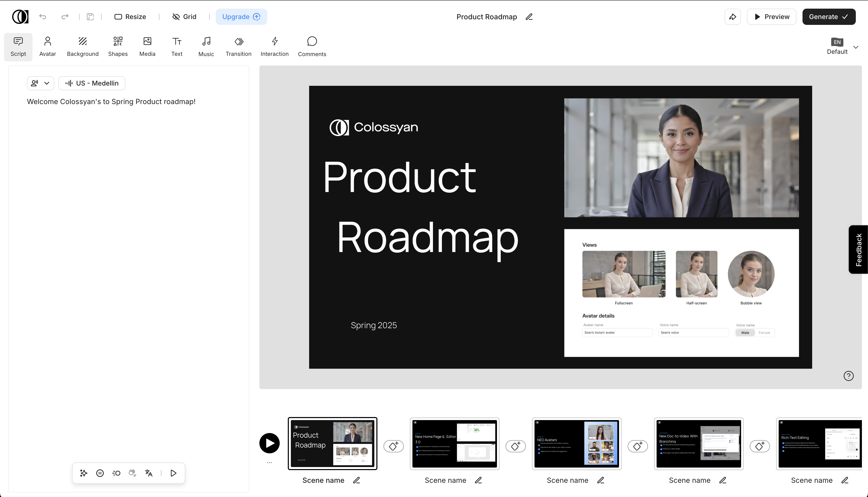
Task: Select the New Doc-to-Video scene thumbnail
Action: [699, 443]
